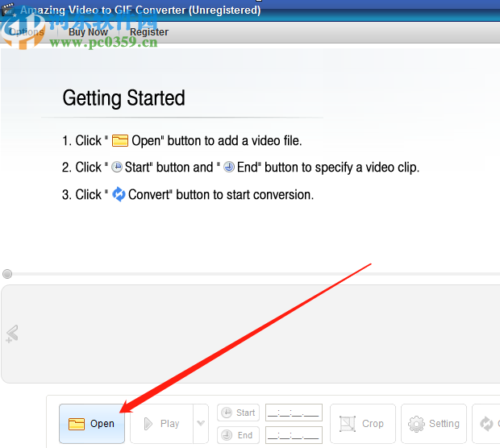Click the End button to mark the clip's end
This screenshot has width=500, height=448.
[x=238, y=435]
